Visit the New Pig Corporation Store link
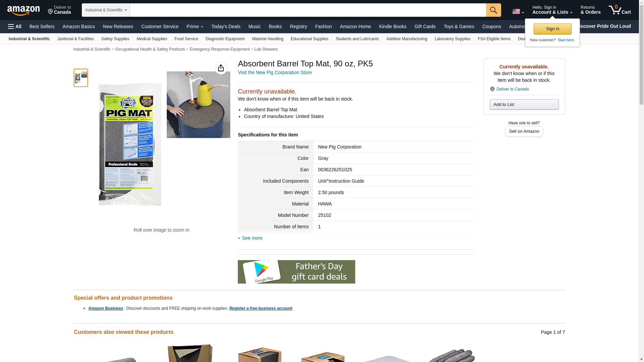Image resolution: width=644 pixels, height=362 pixels. (275, 72)
